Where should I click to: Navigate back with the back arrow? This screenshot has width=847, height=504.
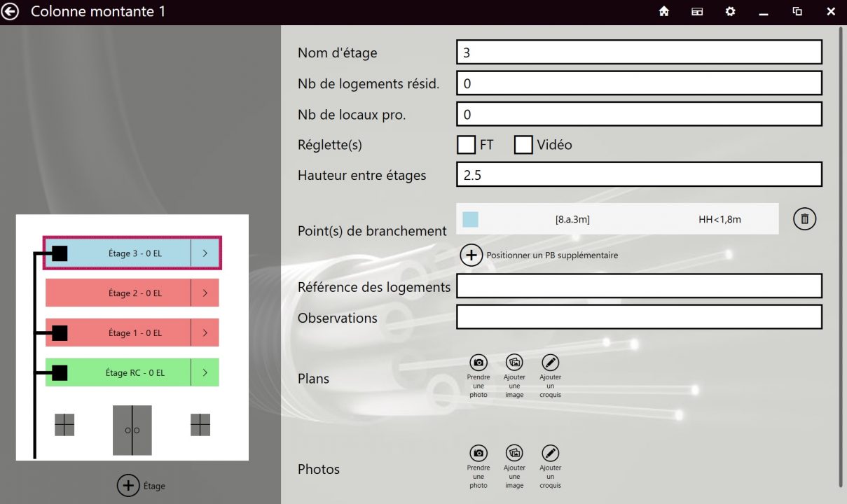click(10, 11)
